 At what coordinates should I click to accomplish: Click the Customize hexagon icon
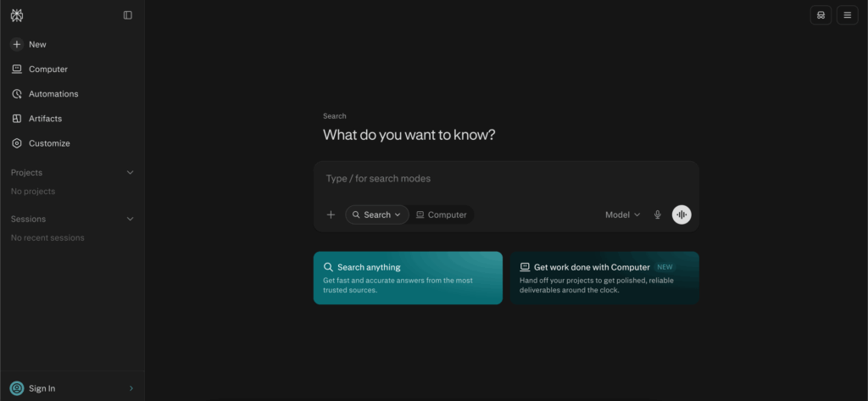tap(17, 143)
